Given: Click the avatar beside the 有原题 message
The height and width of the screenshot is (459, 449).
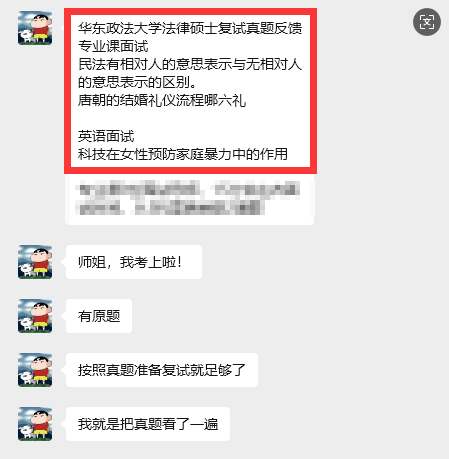Looking at the screenshot, I should pyautogui.click(x=35, y=316).
